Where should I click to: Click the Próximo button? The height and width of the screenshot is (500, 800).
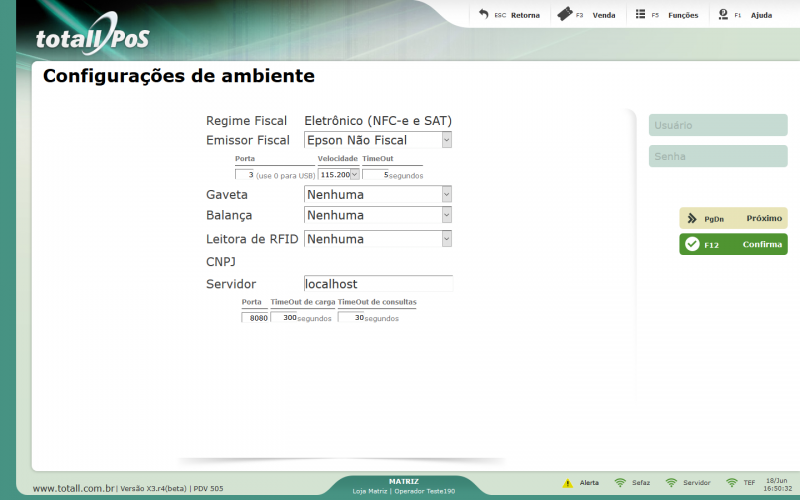pos(733,218)
